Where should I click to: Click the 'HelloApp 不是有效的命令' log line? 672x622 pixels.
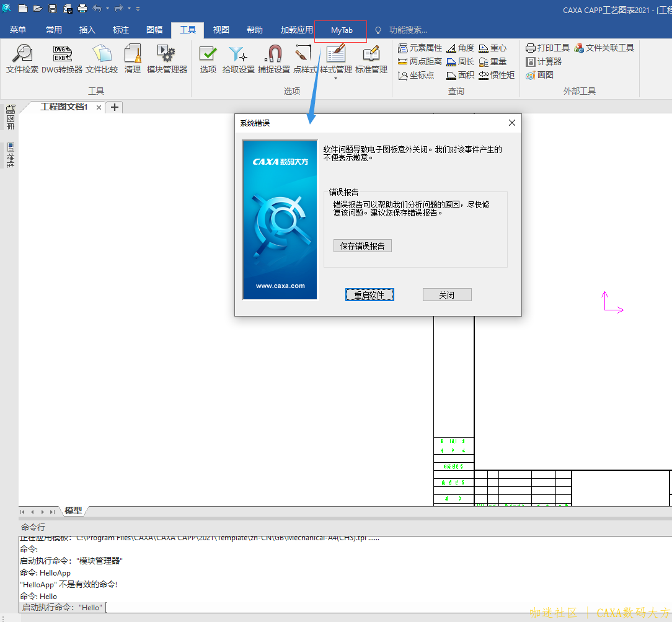point(69,584)
